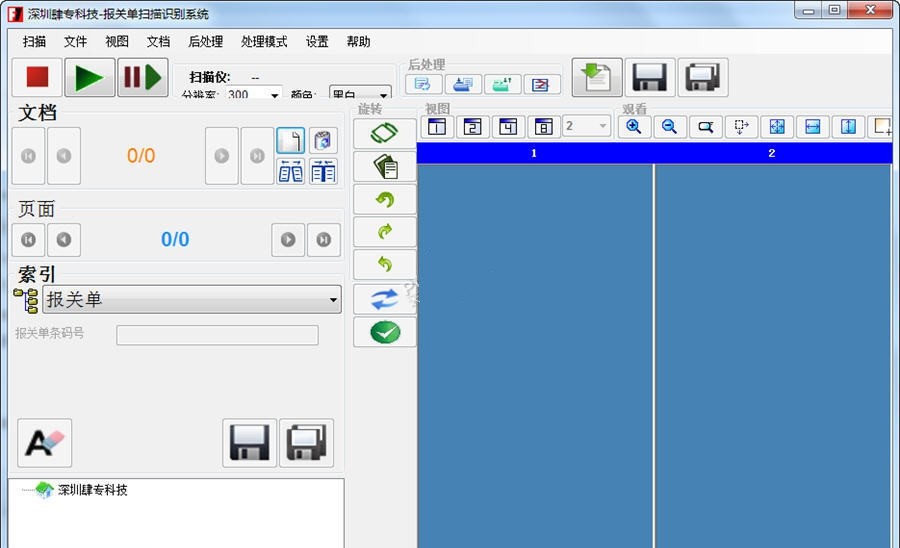
Task: Click the dashed selection move tool
Action: click(741, 126)
